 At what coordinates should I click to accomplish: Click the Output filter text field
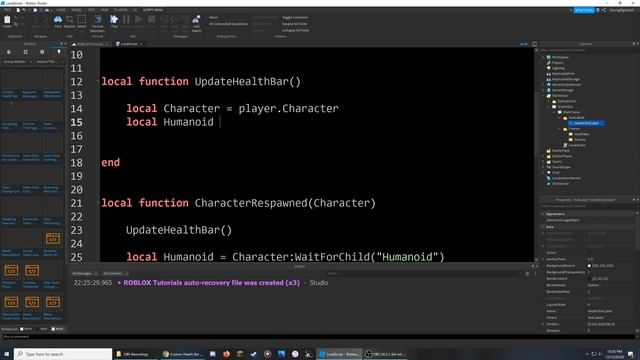424,273
